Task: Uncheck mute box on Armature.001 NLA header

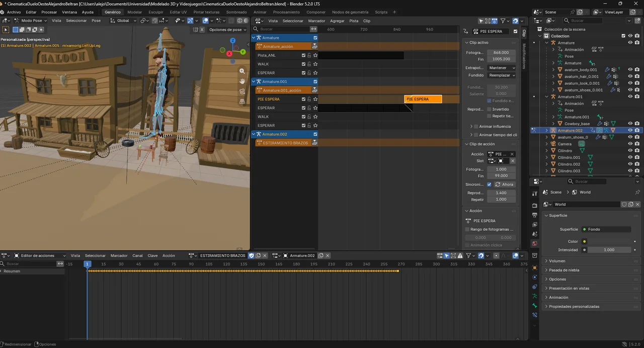Action: point(315,81)
